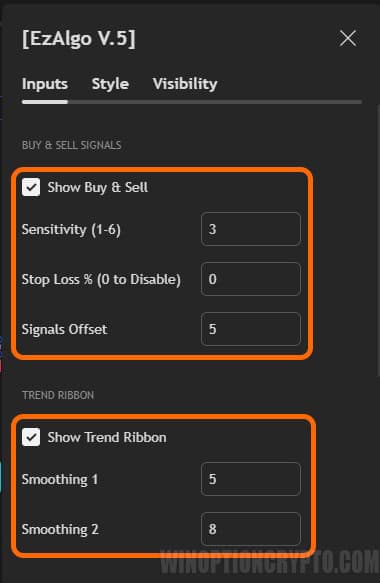Open the Style tab
Viewport: 380px width, 583px height.
110,84
